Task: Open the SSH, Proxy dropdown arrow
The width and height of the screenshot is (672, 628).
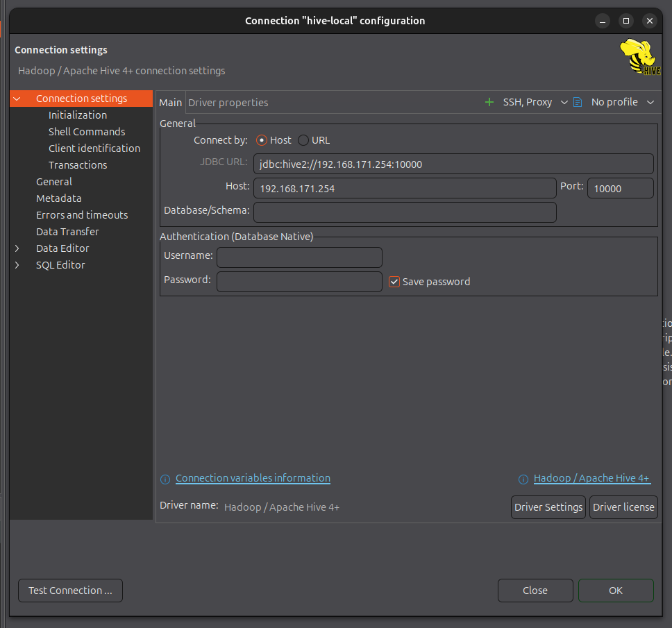Action: 564,103
